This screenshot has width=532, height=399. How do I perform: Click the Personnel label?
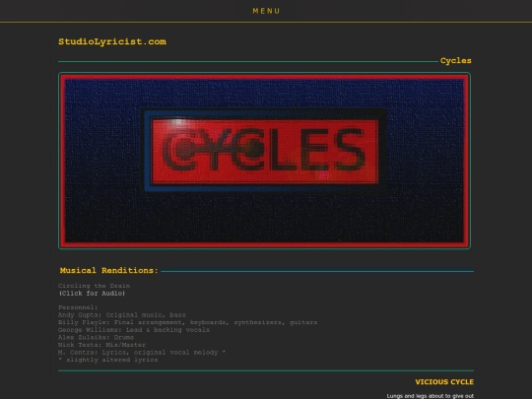click(x=78, y=307)
